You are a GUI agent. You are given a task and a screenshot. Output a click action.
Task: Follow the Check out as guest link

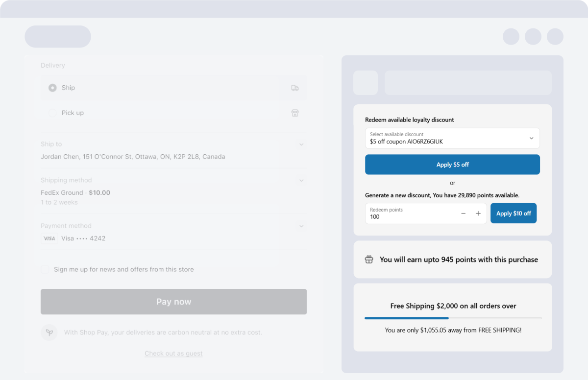coord(173,354)
